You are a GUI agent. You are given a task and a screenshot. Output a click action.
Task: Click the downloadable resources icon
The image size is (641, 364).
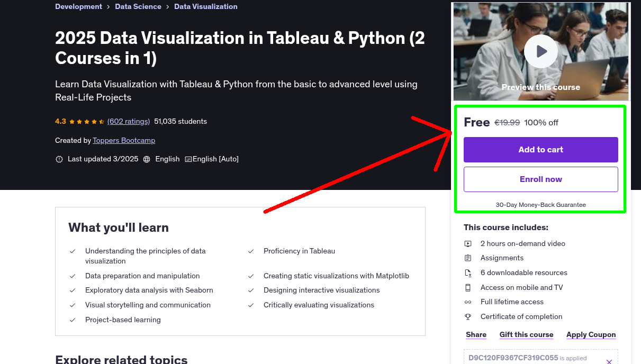468,272
